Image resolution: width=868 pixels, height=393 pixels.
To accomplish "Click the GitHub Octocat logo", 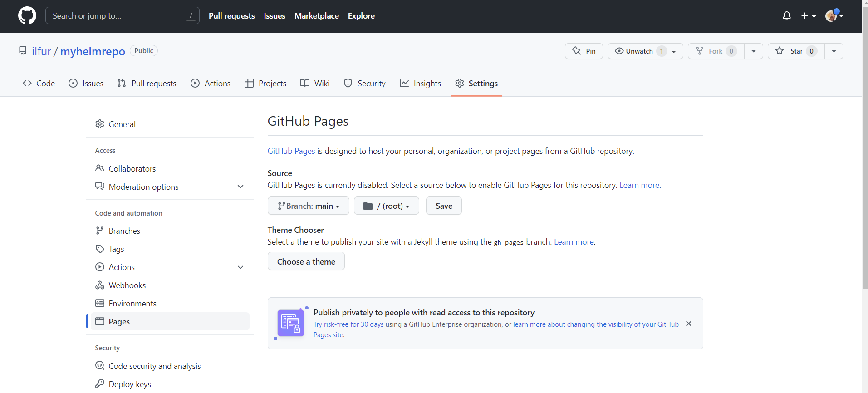I will pos(27,15).
